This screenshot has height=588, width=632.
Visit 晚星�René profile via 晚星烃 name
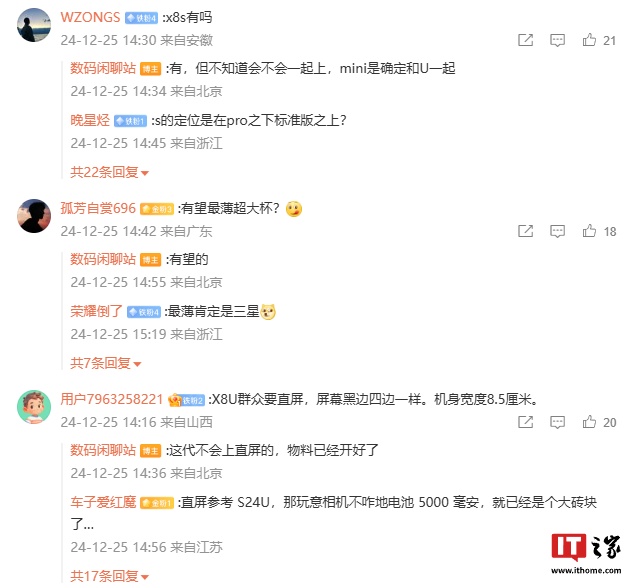90,120
